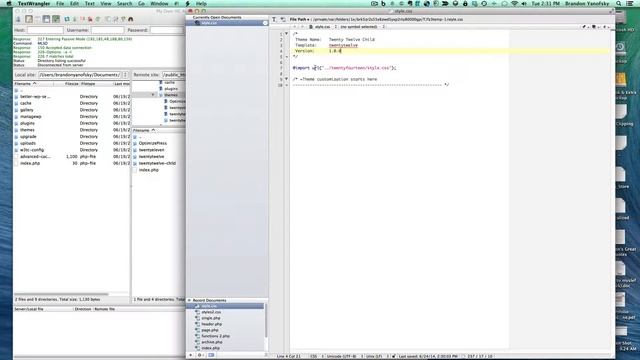Image resolution: width=640 pixels, height=360 pixels.
Task: Collapse themes node in remote tree
Action: [153, 95]
